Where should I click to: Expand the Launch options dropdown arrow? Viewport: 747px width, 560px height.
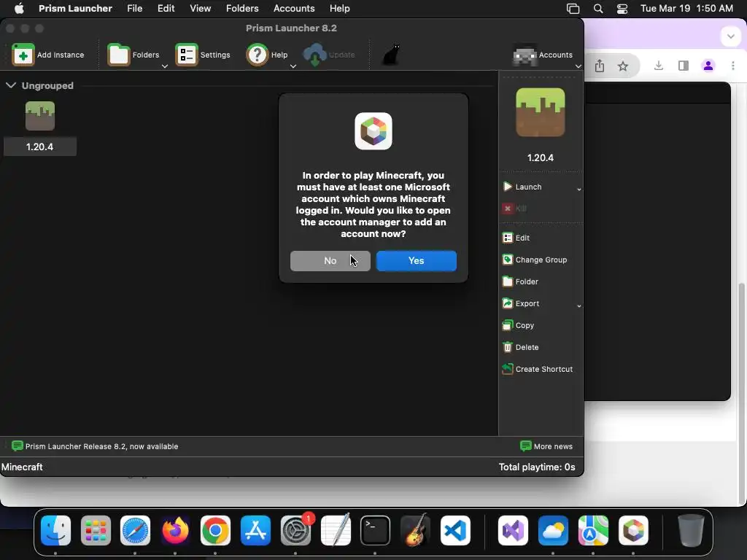click(x=578, y=189)
